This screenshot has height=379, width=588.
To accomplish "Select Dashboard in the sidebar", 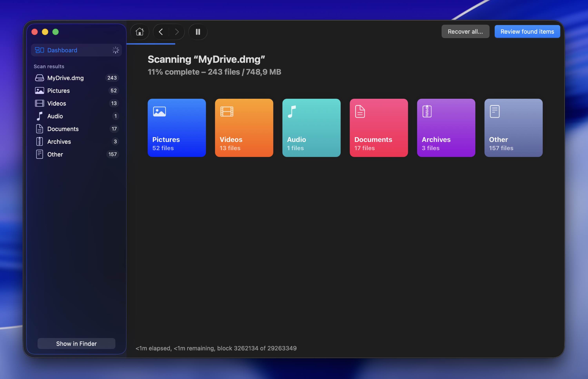I will click(76, 50).
